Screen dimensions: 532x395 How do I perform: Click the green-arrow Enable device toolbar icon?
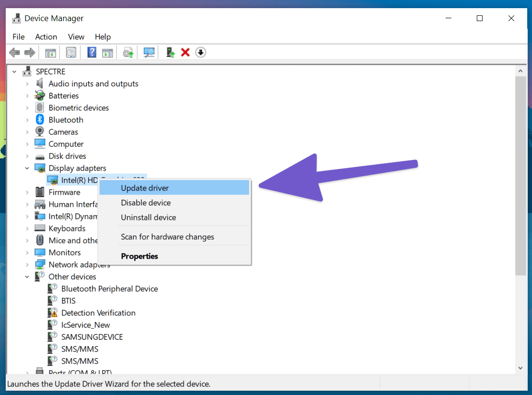coord(170,52)
